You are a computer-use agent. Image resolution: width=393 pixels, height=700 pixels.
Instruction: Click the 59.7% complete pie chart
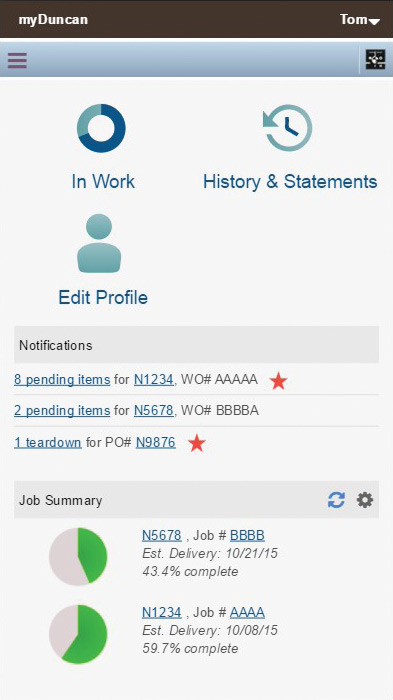(78, 633)
